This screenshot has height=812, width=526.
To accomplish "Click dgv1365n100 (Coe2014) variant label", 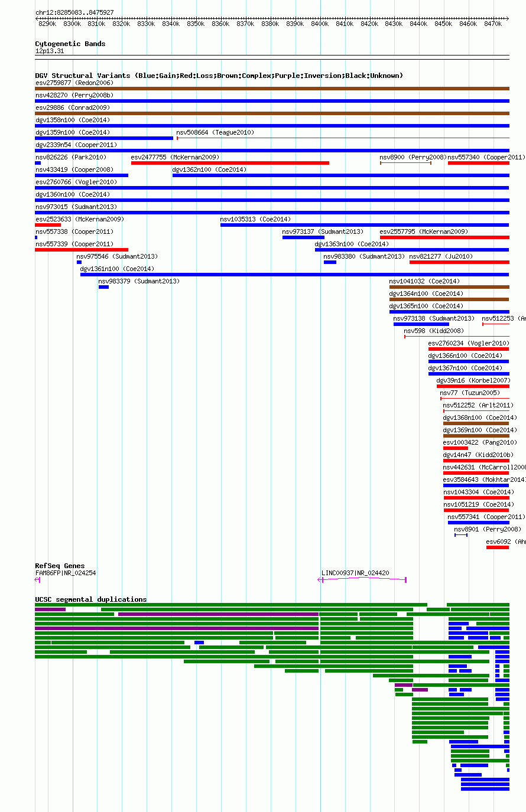I will pos(426,306).
